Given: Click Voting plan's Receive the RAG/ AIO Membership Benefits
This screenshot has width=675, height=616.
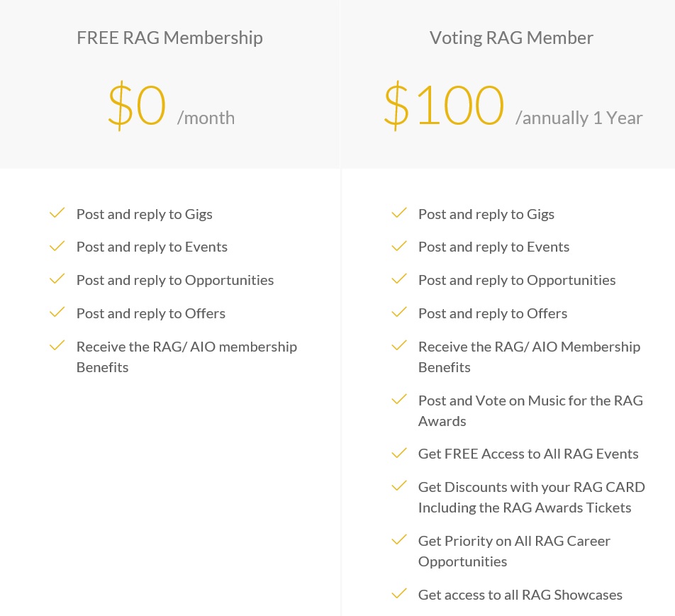Looking at the screenshot, I should tap(530, 357).
